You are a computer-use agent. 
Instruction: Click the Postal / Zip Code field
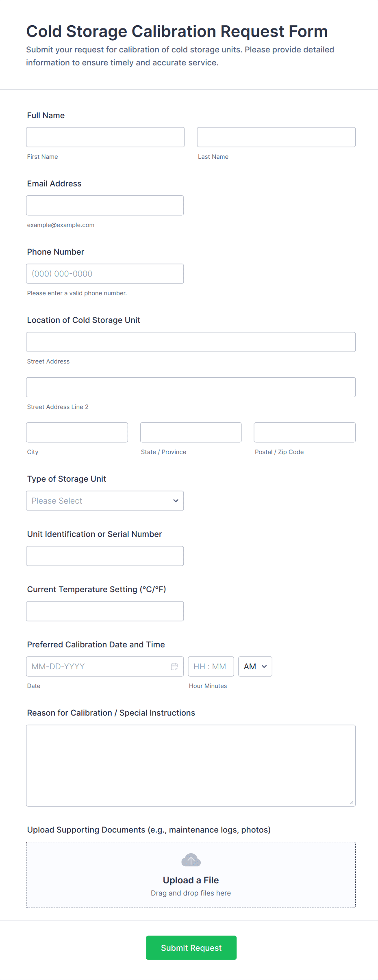point(304,433)
